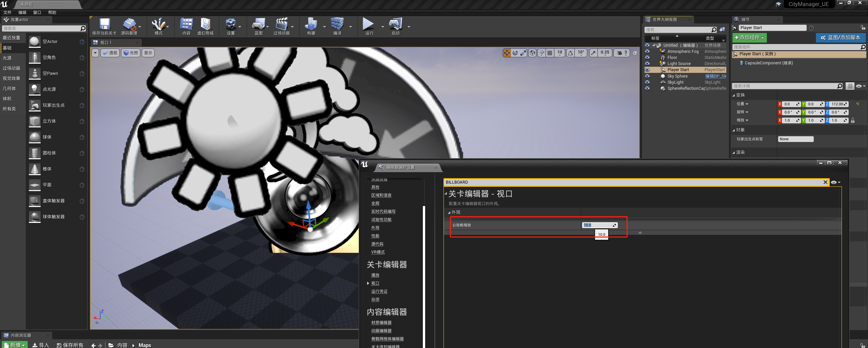Click the Compile (编译) toolbar icon

pyautogui.click(x=337, y=27)
